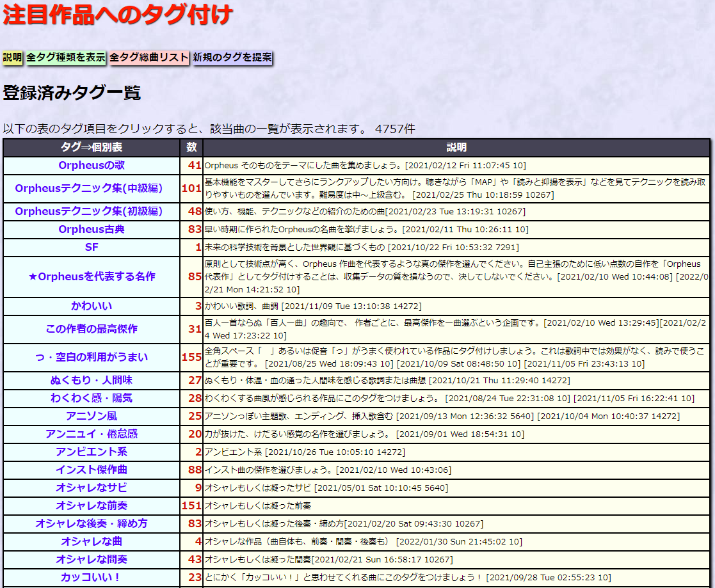Click count 155 in 空白の利用がうまい row

pos(191,358)
